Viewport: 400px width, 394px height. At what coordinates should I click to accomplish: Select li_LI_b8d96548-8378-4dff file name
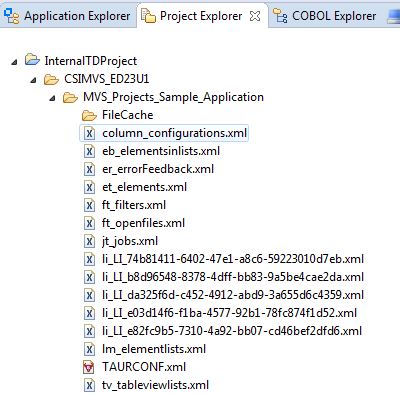(233, 277)
